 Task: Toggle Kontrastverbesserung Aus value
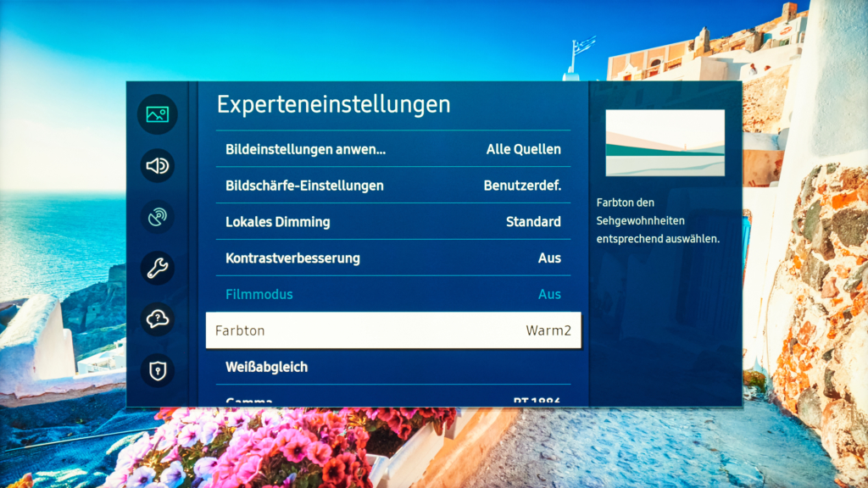[x=549, y=258]
